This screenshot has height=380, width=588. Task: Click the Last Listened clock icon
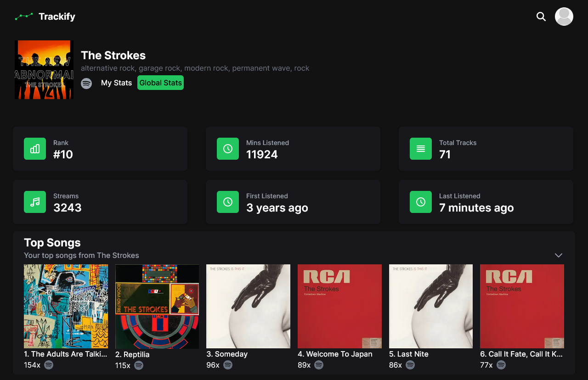(x=421, y=202)
